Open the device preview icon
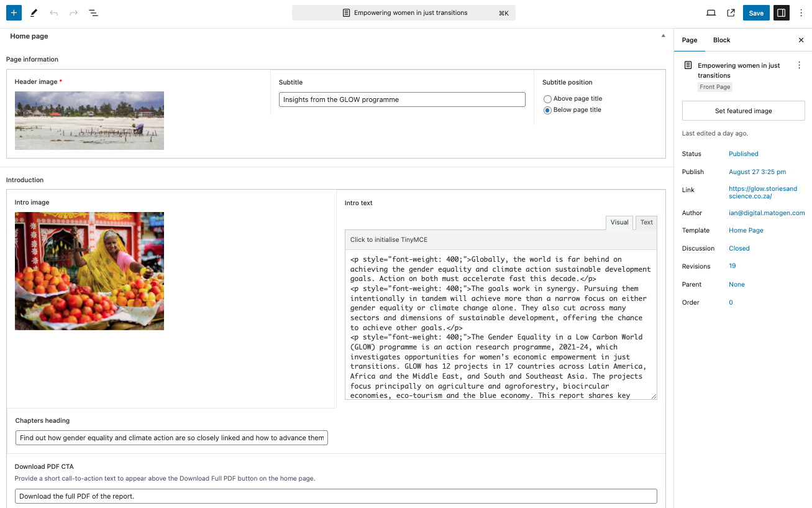This screenshot has height=508, width=812. 711,12
